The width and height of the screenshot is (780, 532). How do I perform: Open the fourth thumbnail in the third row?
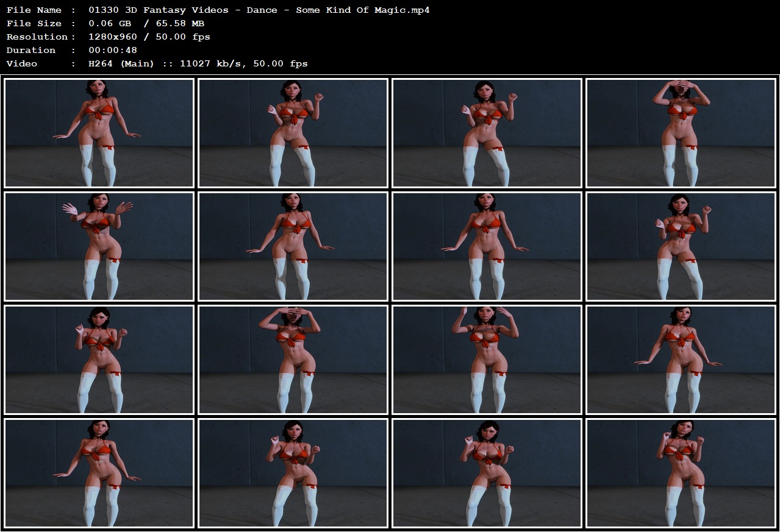pyautogui.click(x=681, y=360)
